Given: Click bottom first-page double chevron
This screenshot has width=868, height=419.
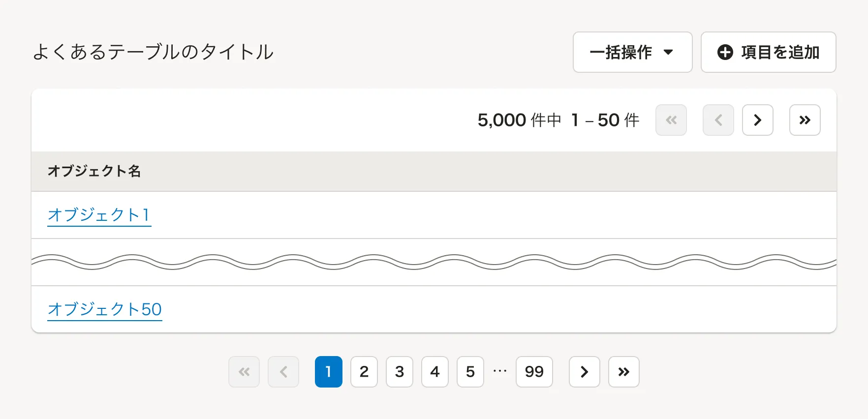Looking at the screenshot, I should (244, 372).
